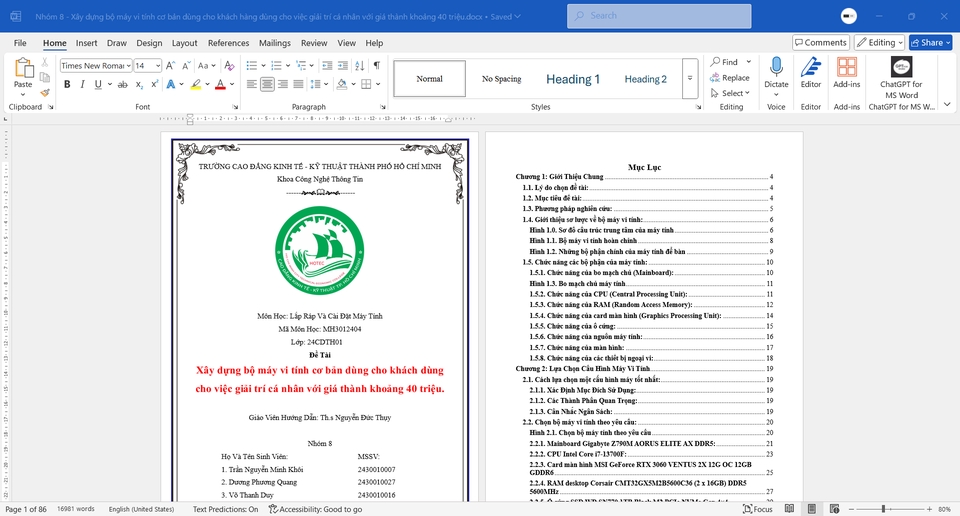The width and height of the screenshot is (960, 516).
Task: Open the File menu
Action: point(20,43)
